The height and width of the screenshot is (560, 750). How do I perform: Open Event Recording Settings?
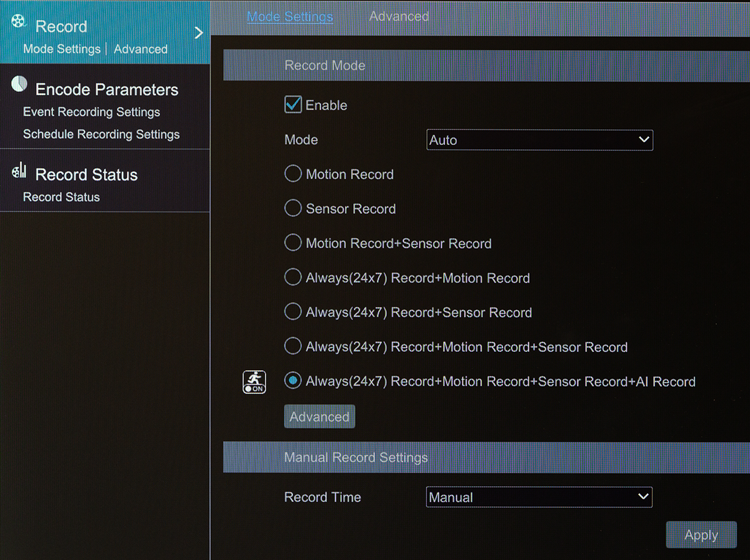pyautogui.click(x=91, y=112)
